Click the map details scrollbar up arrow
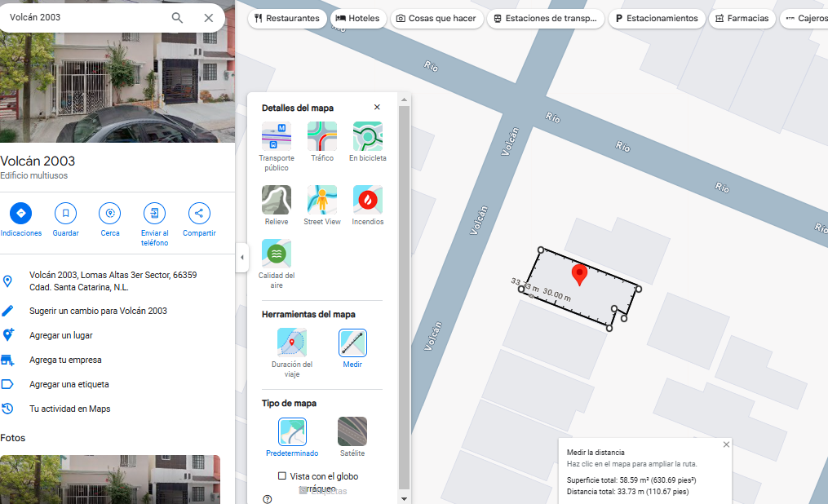This screenshot has height=504, width=828. (x=404, y=99)
